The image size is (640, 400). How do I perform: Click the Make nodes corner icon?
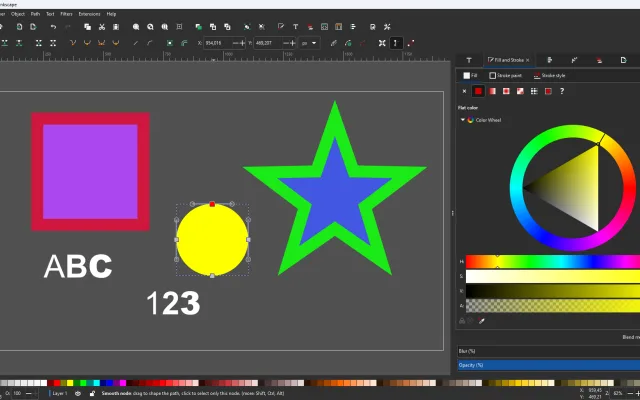(73, 43)
